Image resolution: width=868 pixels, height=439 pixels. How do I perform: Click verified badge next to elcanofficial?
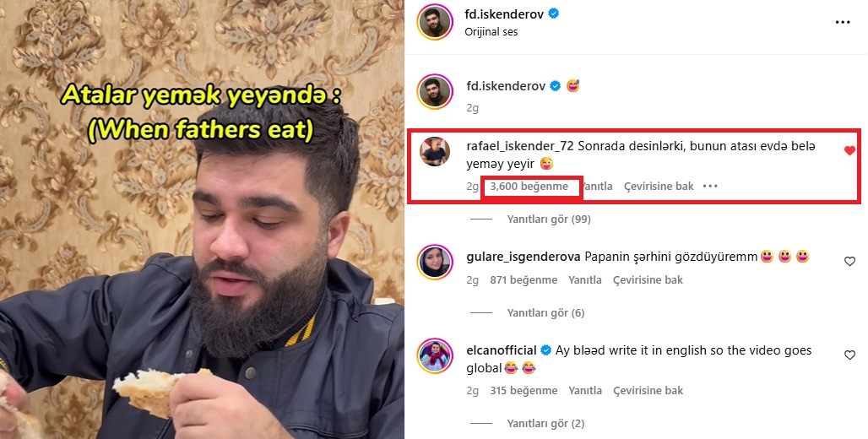(545, 350)
